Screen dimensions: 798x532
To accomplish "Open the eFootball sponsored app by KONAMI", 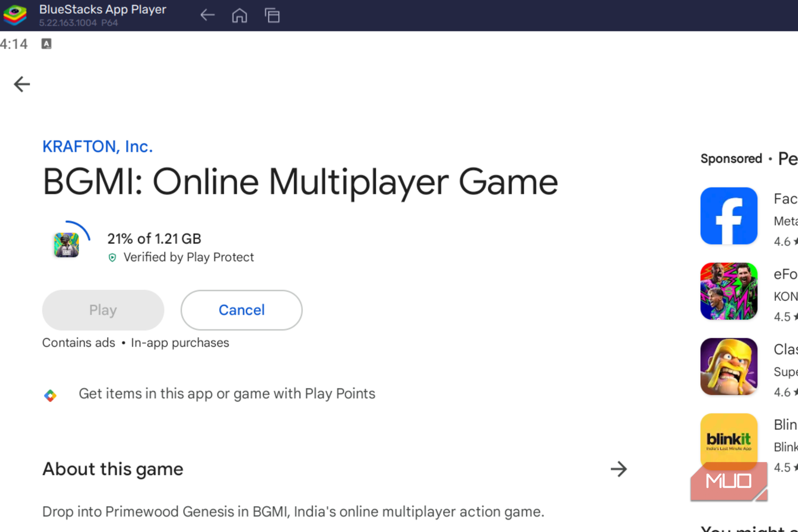I will (x=728, y=291).
